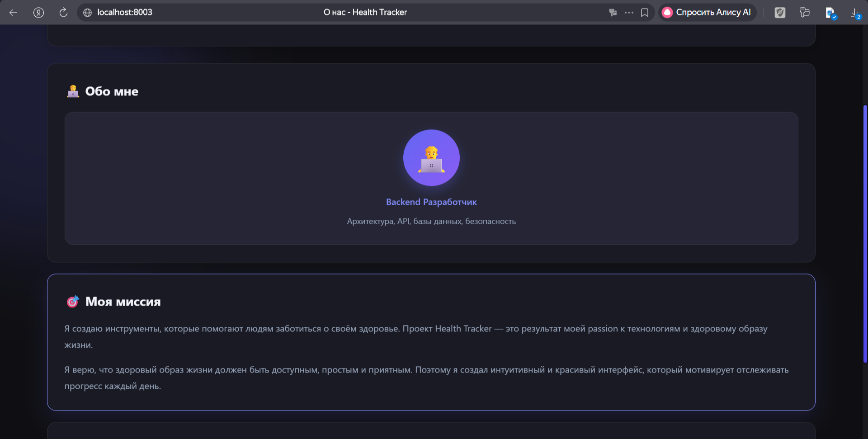The height and width of the screenshot is (439, 868).
Task: Click the pink Alice logo circle
Action: point(667,13)
